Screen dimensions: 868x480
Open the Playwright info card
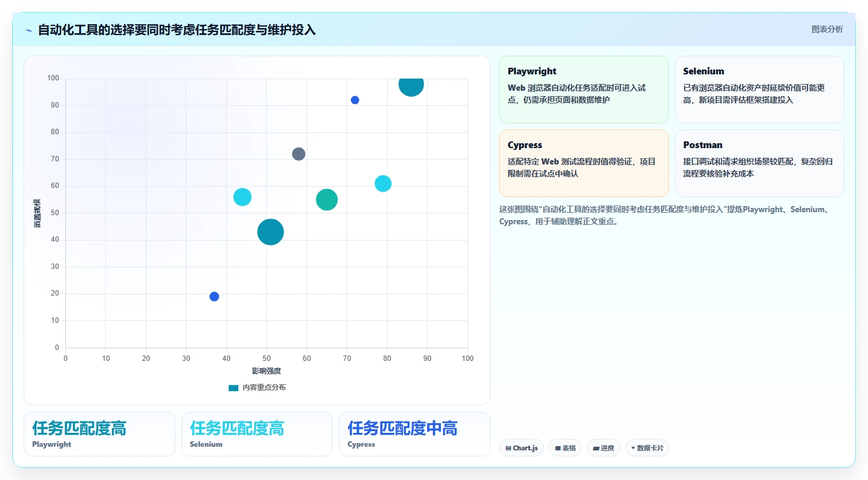pyautogui.click(x=584, y=89)
